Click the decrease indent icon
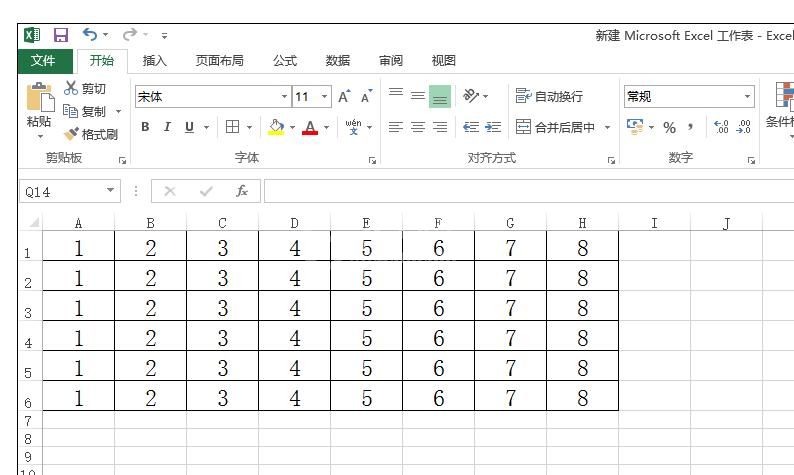The image size is (794, 475). click(471, 127)
